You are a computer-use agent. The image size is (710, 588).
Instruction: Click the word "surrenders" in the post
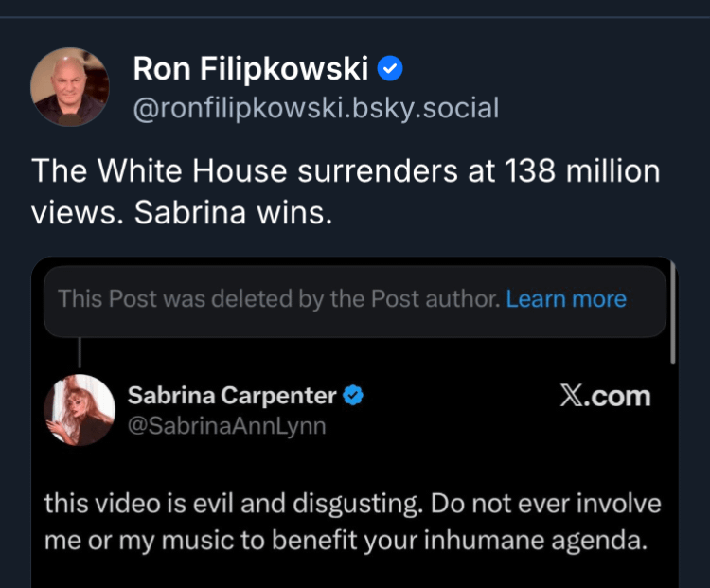coord(358,171)
